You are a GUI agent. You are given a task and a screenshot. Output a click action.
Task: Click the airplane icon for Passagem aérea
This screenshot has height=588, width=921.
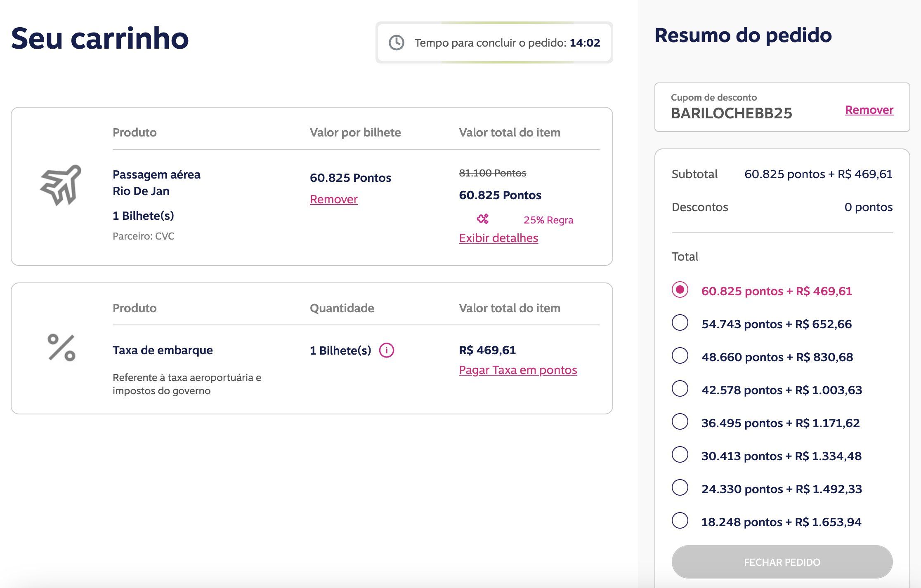tap(61, 185)
